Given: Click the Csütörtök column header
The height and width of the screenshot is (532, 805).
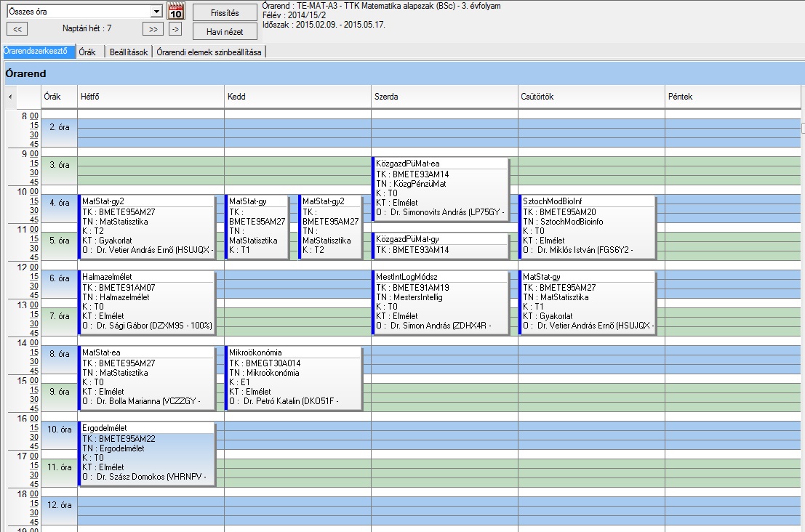Looking at the screenshot, I should (x=591, y=97).
